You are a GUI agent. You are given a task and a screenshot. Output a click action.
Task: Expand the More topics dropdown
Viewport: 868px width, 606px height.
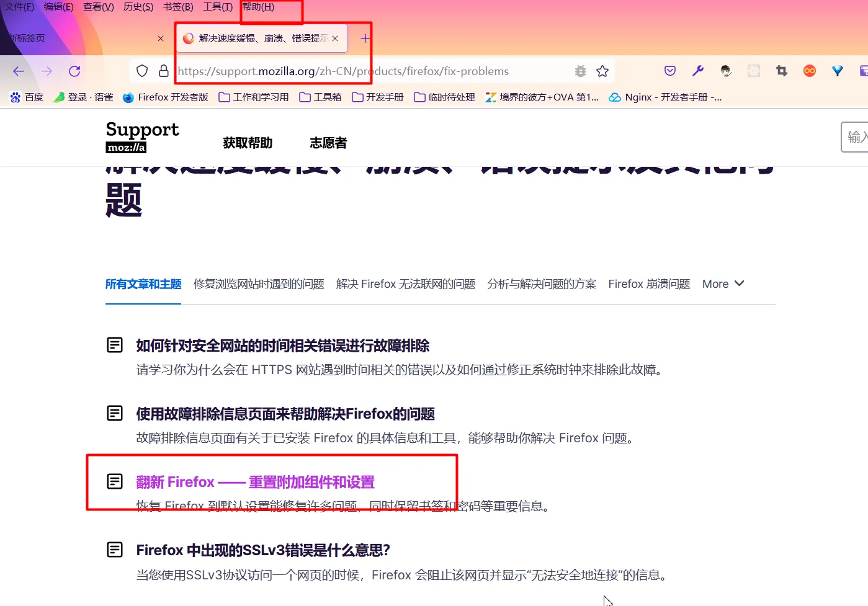[723, 284]
